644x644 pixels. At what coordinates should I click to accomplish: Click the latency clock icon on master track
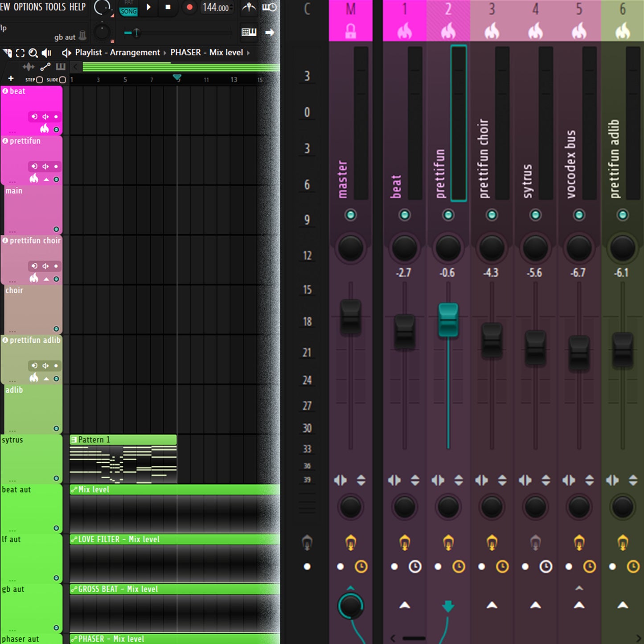361,566
